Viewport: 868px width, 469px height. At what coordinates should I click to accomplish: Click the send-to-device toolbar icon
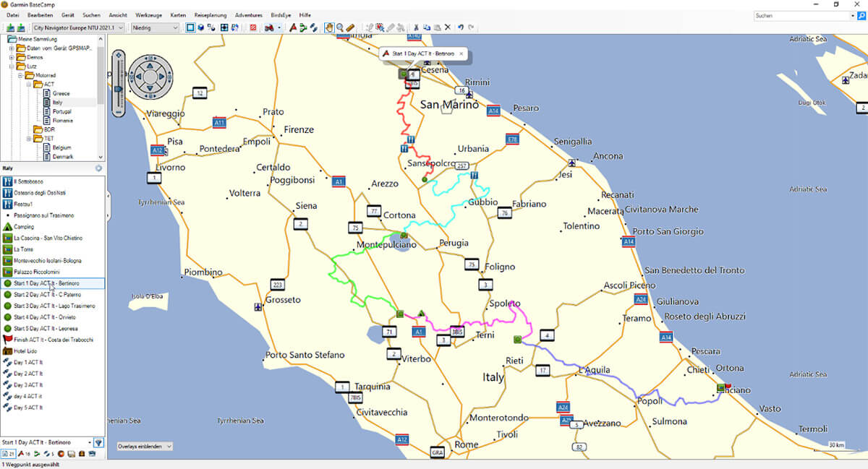point(11,27)
